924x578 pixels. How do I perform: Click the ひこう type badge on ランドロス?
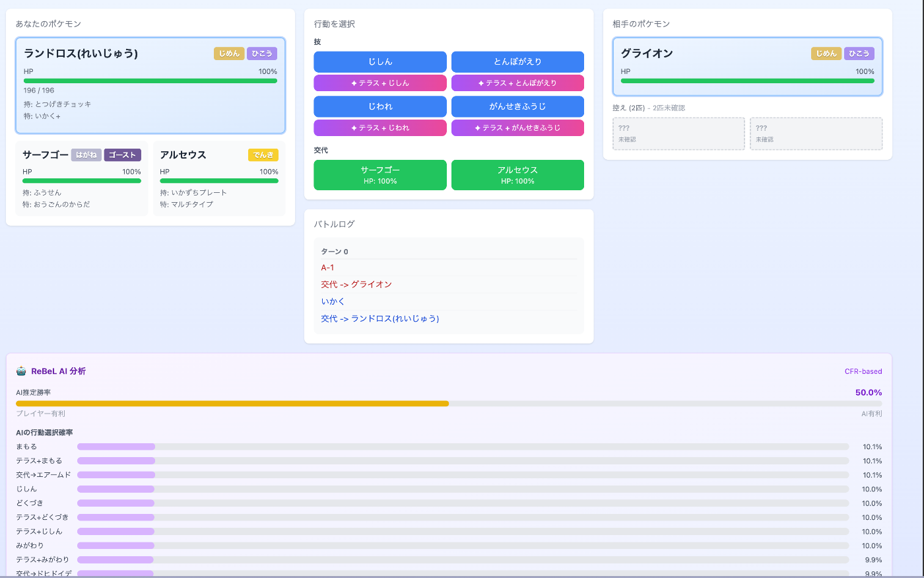coord(262,54)
